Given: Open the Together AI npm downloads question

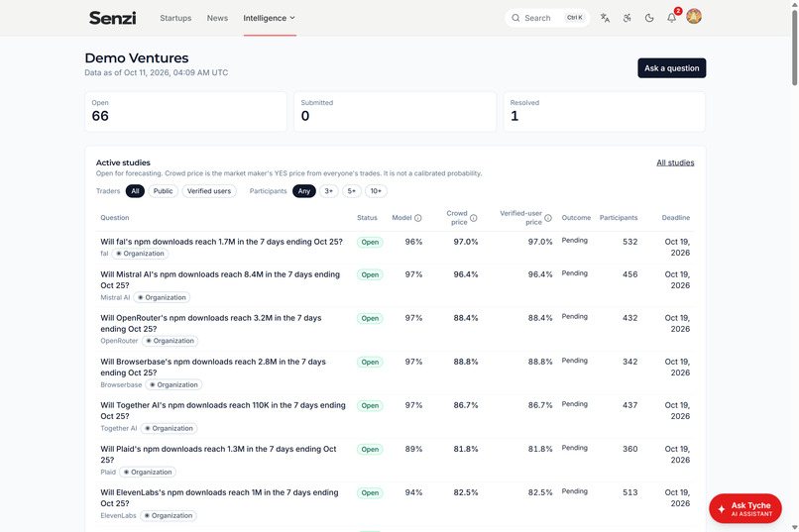Looking at the screenshot, I should (223, 410).
